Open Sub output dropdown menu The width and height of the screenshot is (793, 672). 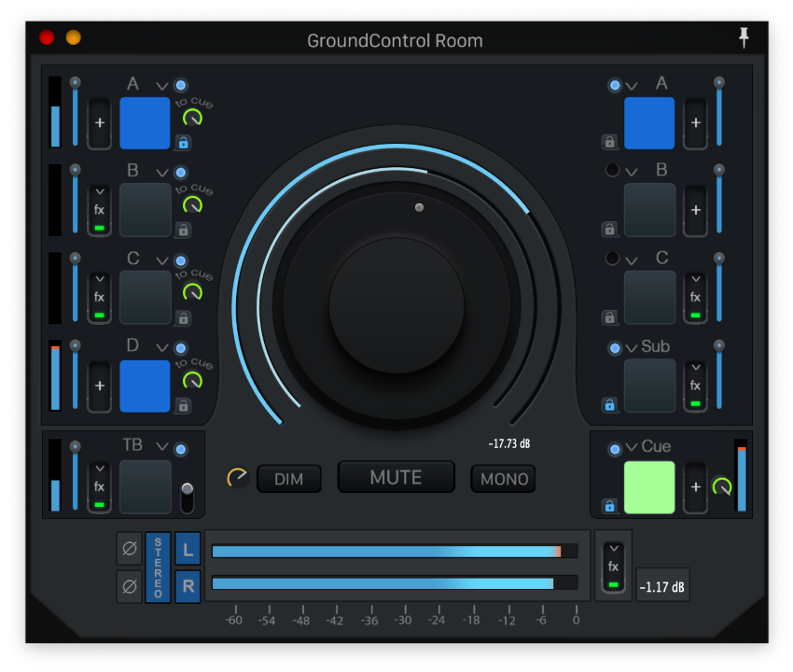[632, 349]
